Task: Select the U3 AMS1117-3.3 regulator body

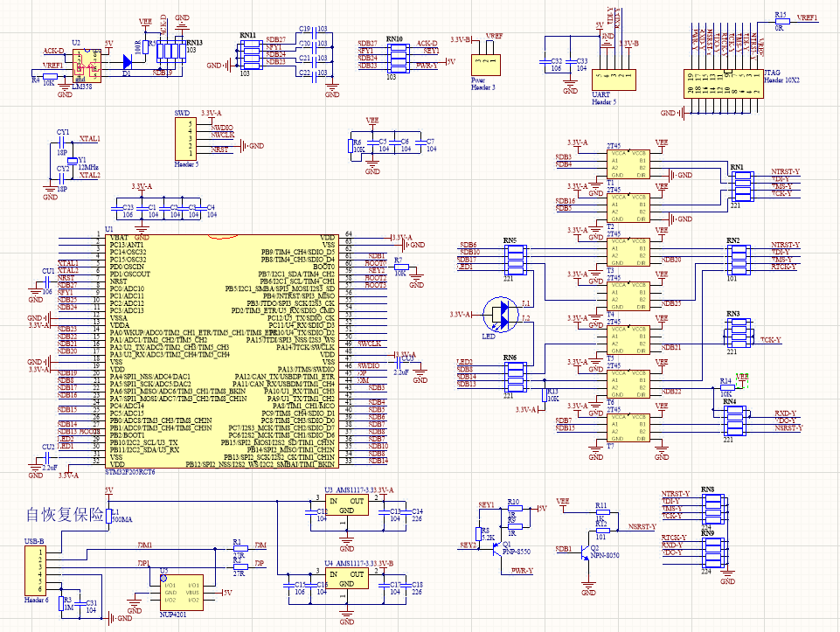Action: [x=347, y=505]
